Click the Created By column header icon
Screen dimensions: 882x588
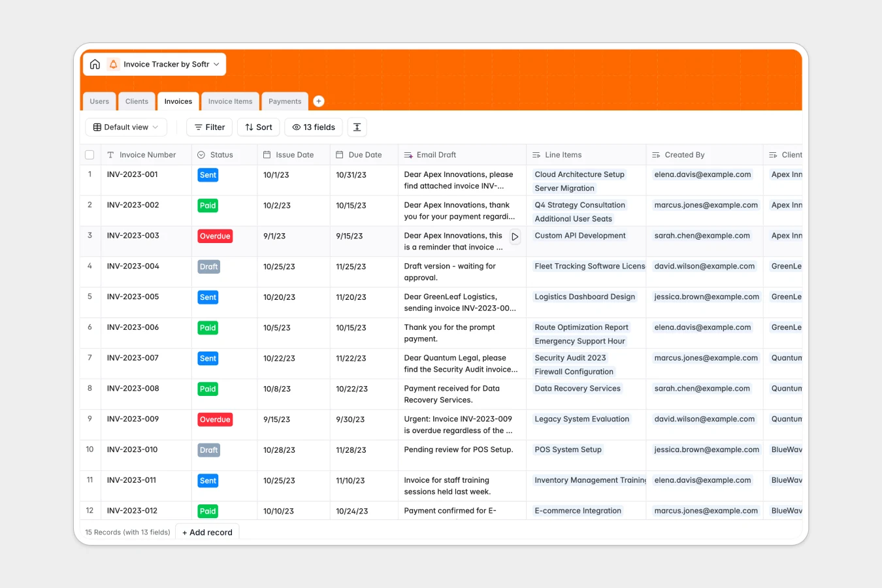pos(654,154)
